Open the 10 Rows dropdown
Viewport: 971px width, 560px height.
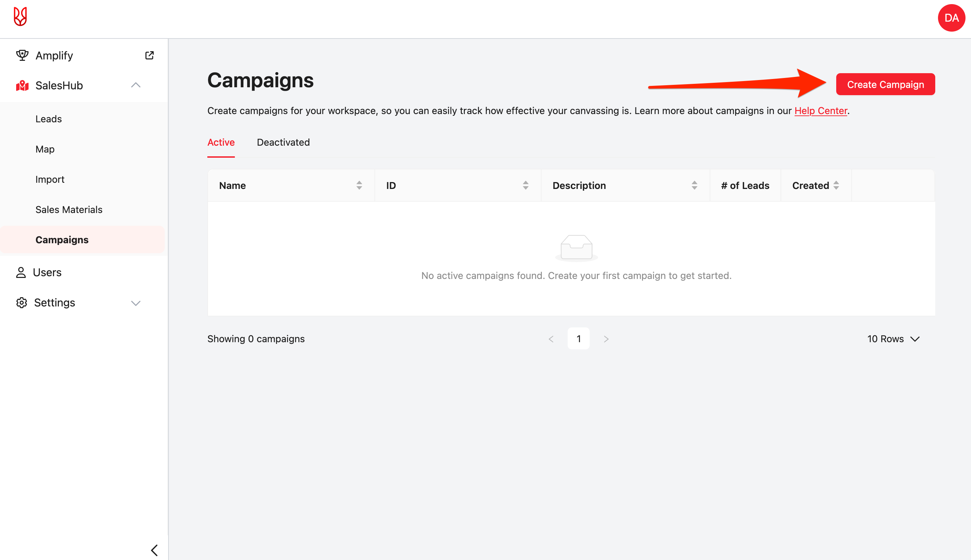click(893, 339)
